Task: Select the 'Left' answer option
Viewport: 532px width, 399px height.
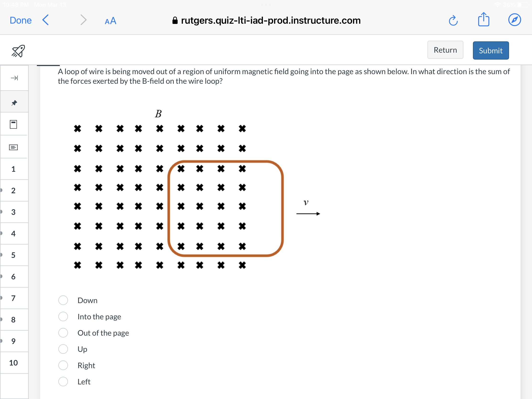Action: (x=63, y=382)
